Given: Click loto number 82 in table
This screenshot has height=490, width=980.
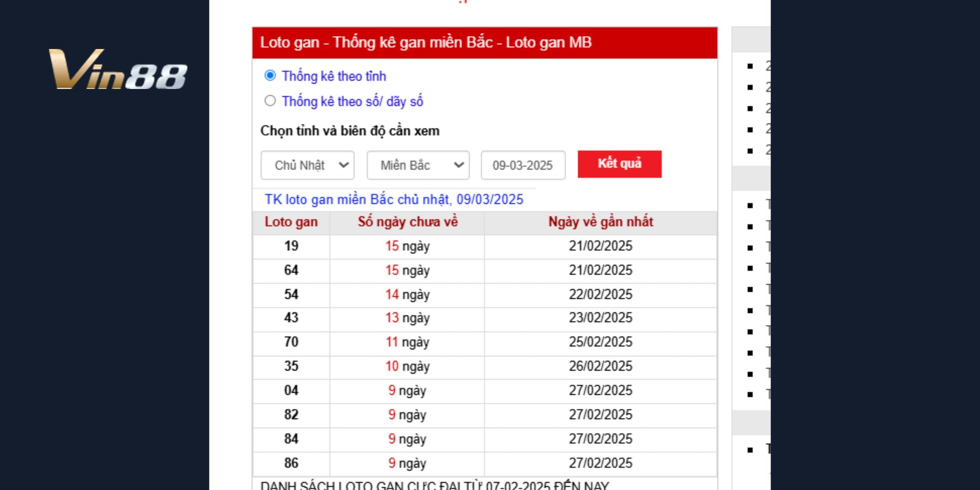Looking at the screenshot, I should [291, 415].
